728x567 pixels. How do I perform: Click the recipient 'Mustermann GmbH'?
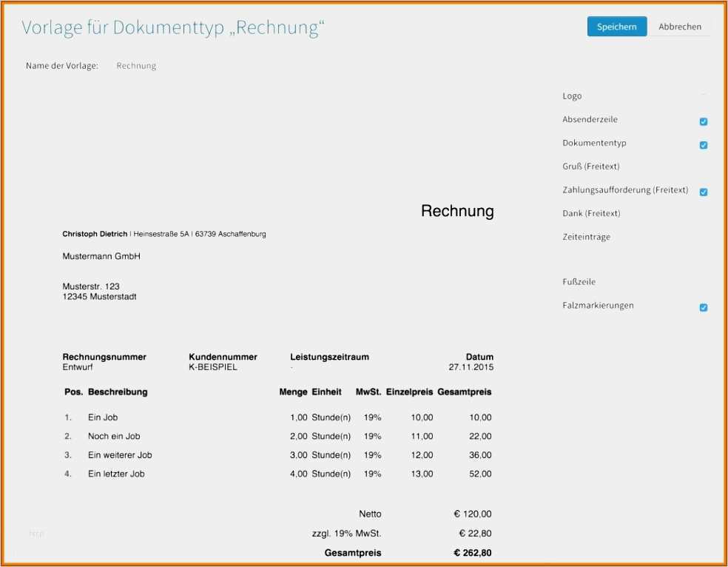click(101, 256)
